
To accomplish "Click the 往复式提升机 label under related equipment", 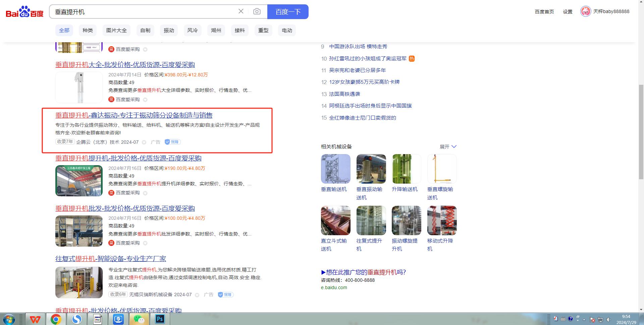I will click(x=369, y=245).
